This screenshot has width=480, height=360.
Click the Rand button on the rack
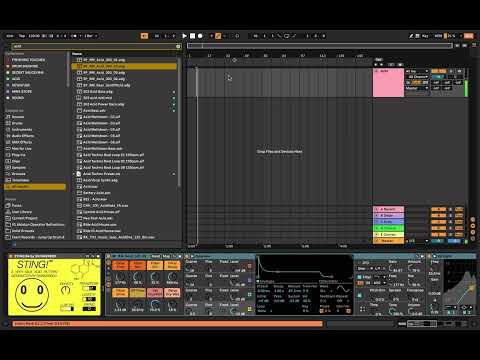[x=156, y=256]
